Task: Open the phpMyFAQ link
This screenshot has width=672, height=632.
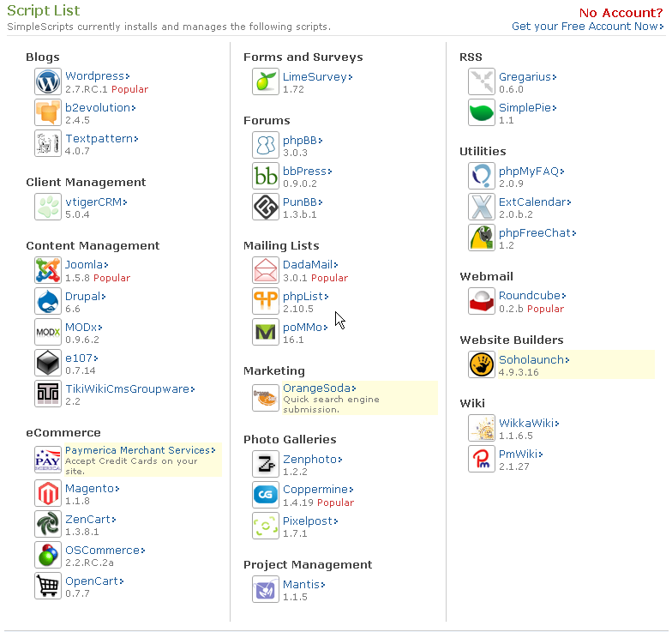Action: [x=531, y=172]
